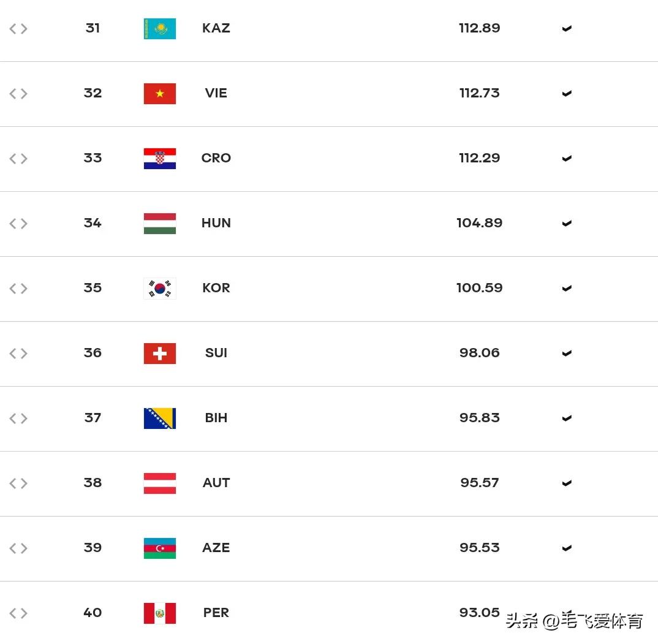Expand the BIH row dropdown chevron
Image resolution: width=658 pixels, height=644 pixels.
coord(567,419)
